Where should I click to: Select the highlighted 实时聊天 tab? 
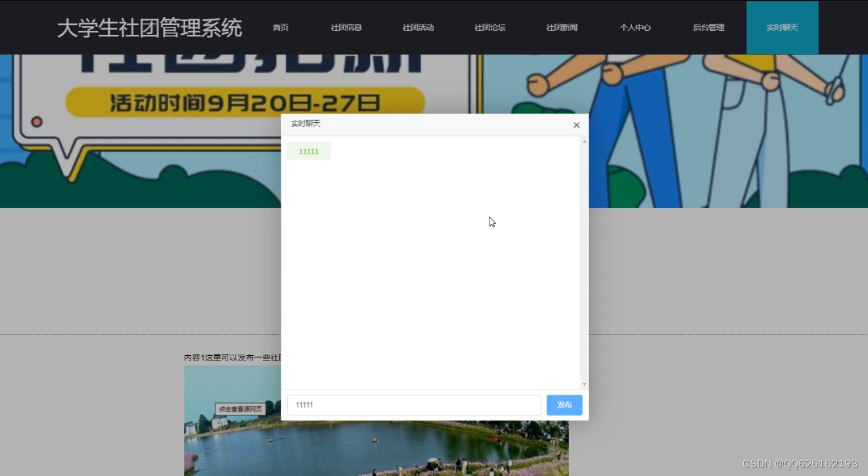782,28
